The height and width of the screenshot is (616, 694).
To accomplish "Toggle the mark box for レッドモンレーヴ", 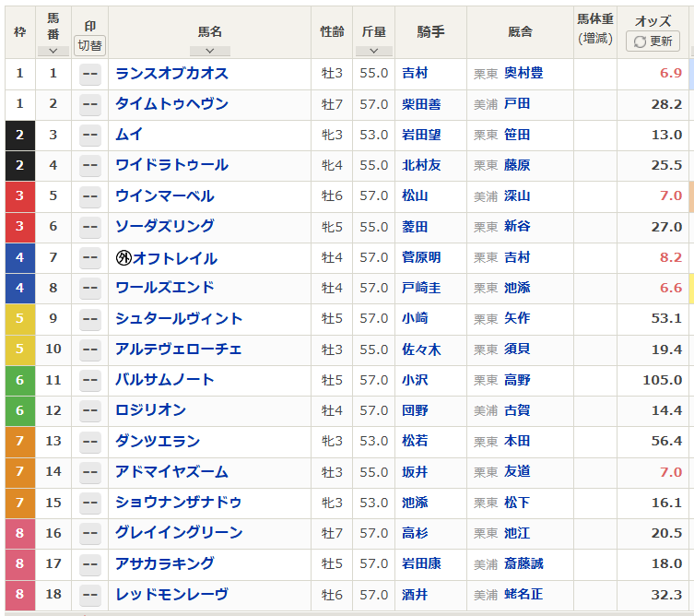I will [89, 595].
